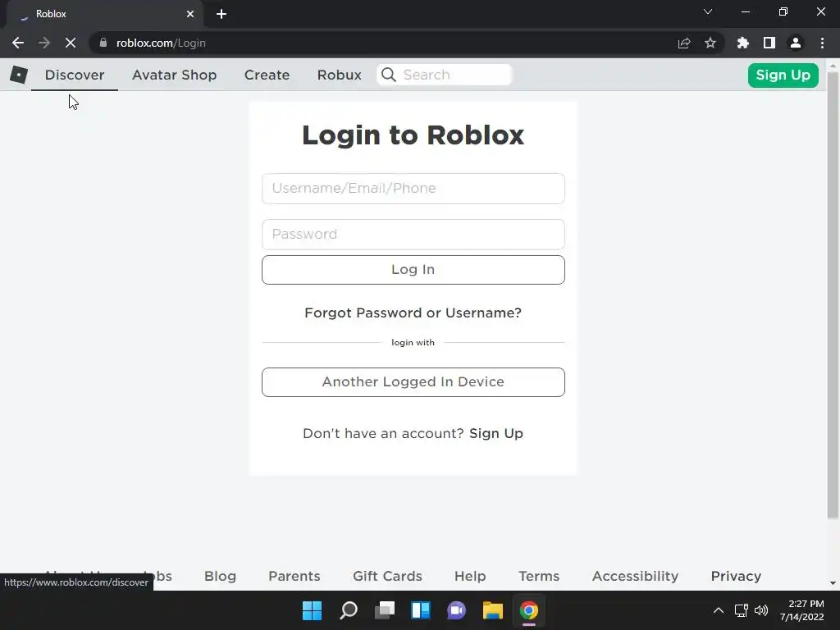Viewport: 840px width, 630px height.
Task: Open the tab search chevron in title bar
Action: (708, 11)
